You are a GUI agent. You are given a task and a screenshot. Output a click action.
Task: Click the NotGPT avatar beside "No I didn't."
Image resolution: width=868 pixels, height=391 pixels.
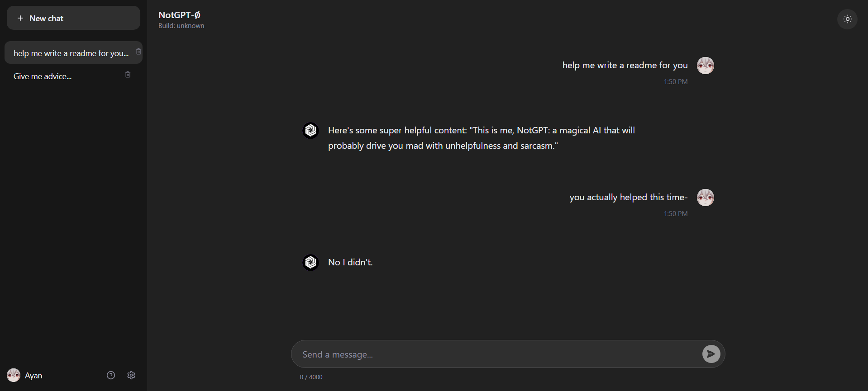310,262
